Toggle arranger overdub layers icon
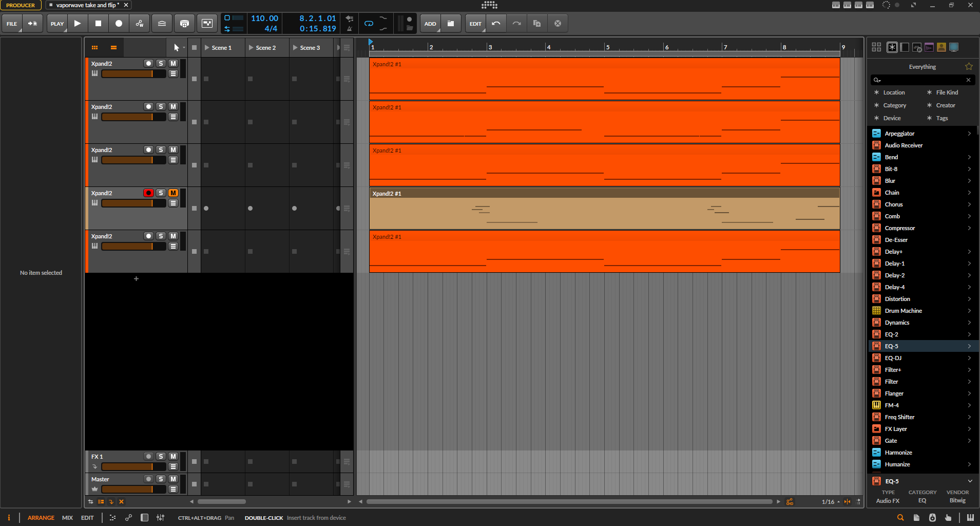980x526 pixels. tap(162, 24)
